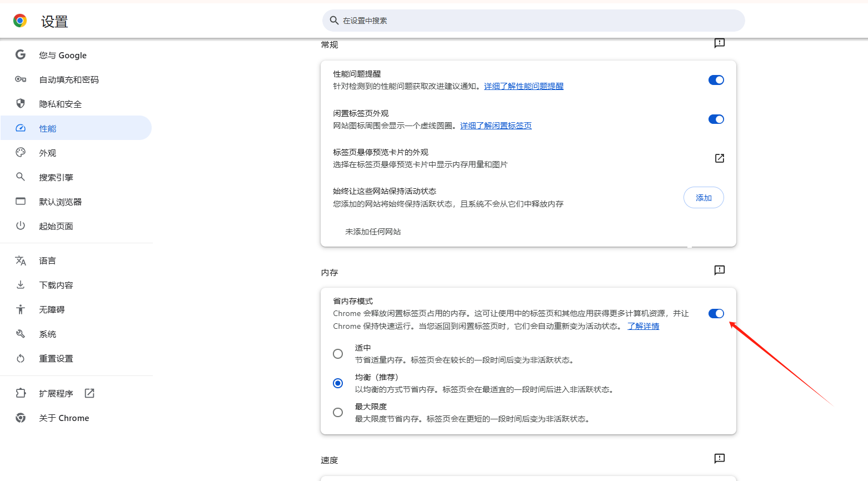Screen dimensions: 868x481
Task: Click the shield icon for privacy and security
Action: pos(21,103)
